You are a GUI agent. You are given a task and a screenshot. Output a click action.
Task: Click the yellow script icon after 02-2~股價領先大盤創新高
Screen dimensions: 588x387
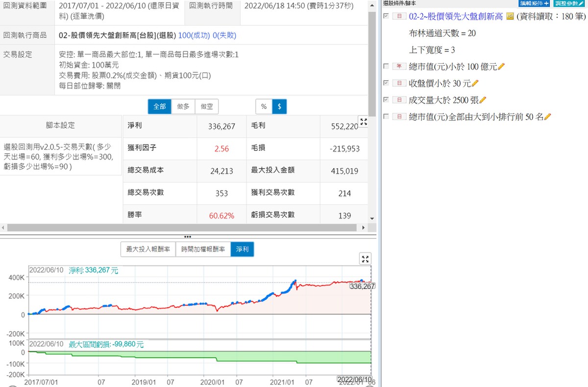(510, 17)
